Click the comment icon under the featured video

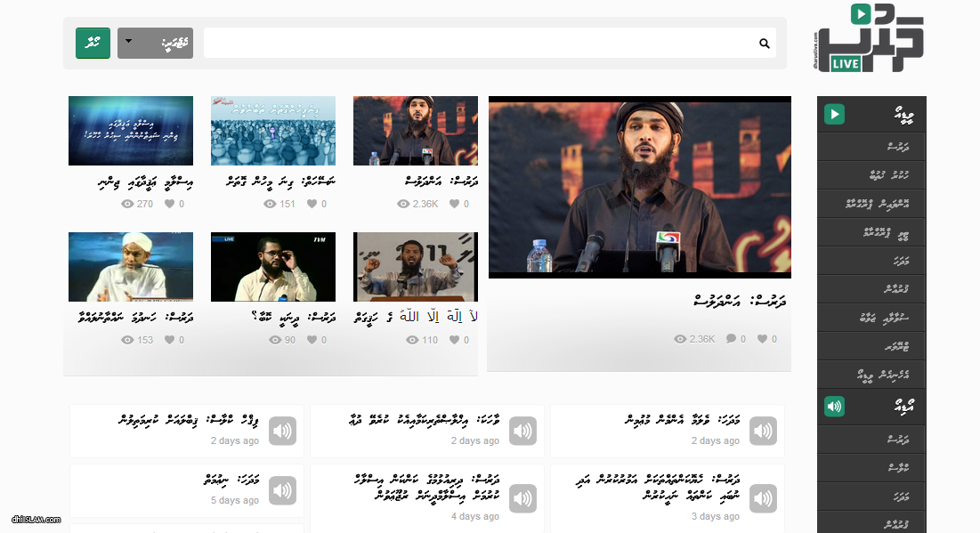coord(730,339)
